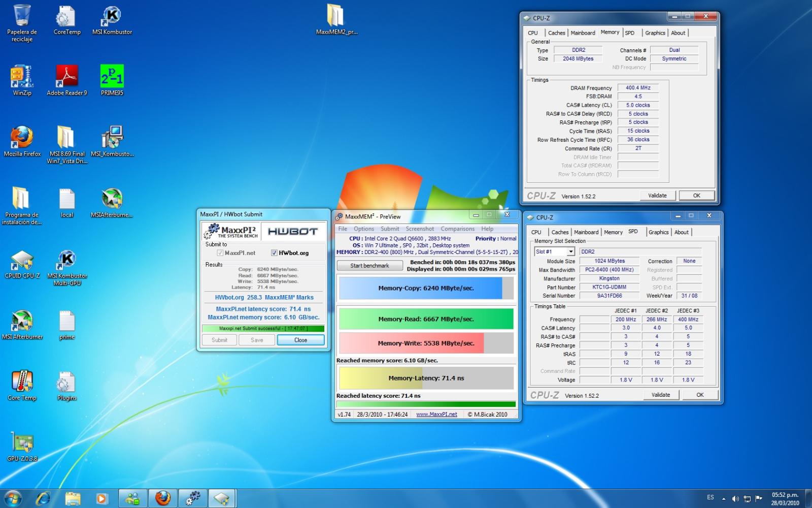Click the Help menu in MaxxMEM
This screenshot has width=812, height=508.
[x=487, y=229]
